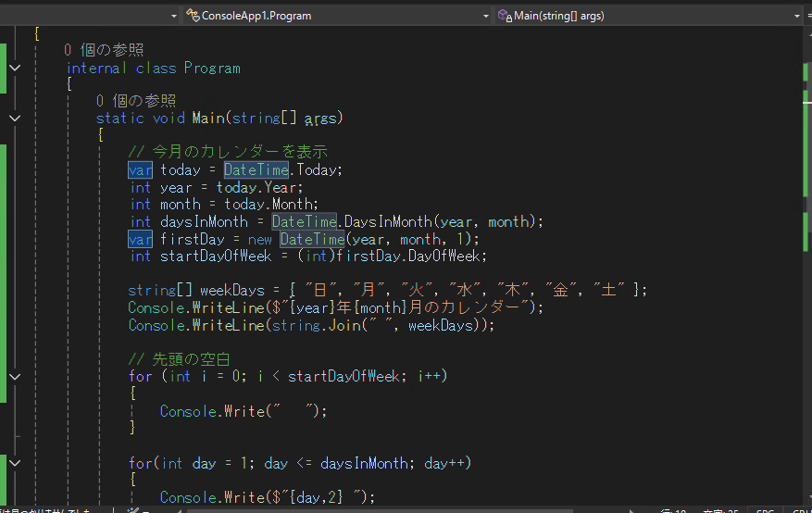Fold the daysInMonth for loop

(x=15, y=462)
